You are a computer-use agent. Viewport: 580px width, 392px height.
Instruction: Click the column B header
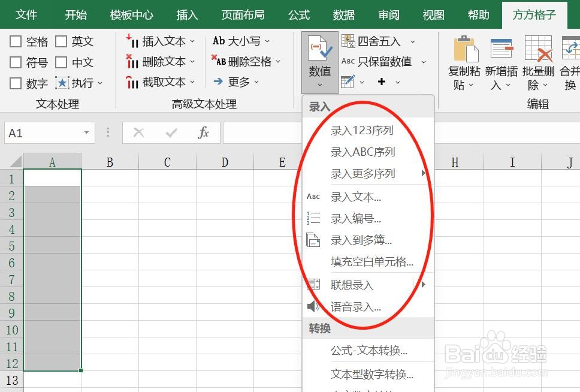(110, 162)
